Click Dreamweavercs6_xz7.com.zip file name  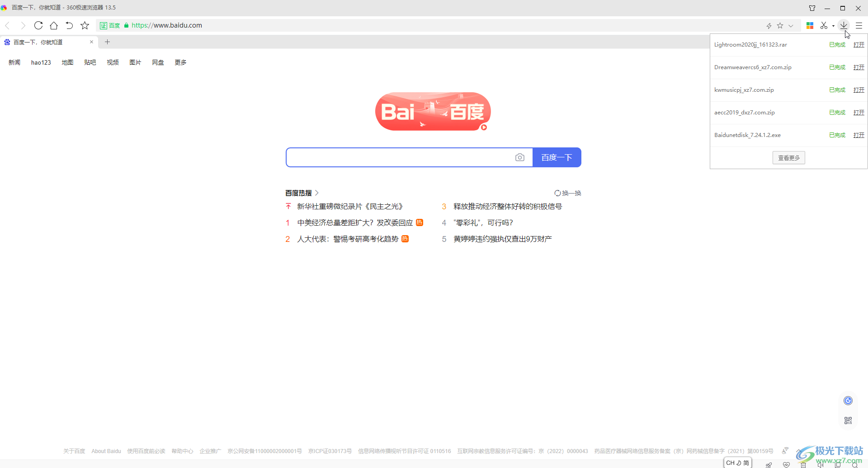(x=753, y=67)
